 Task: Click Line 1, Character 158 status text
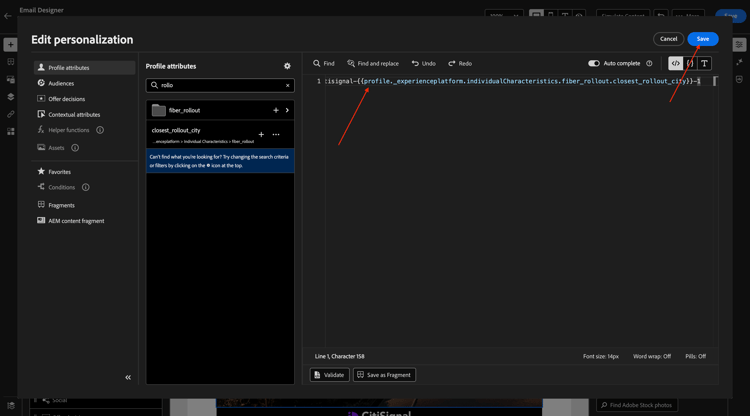tap(339, 356)
